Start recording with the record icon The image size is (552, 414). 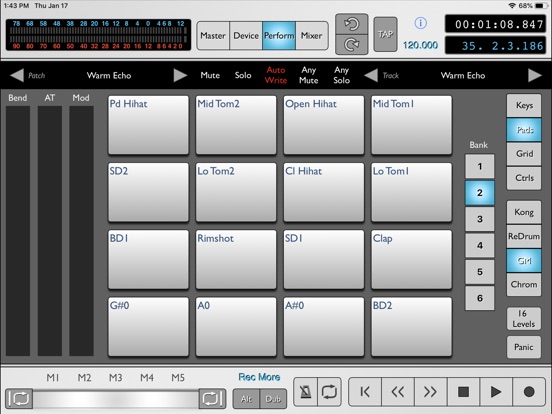529,391
